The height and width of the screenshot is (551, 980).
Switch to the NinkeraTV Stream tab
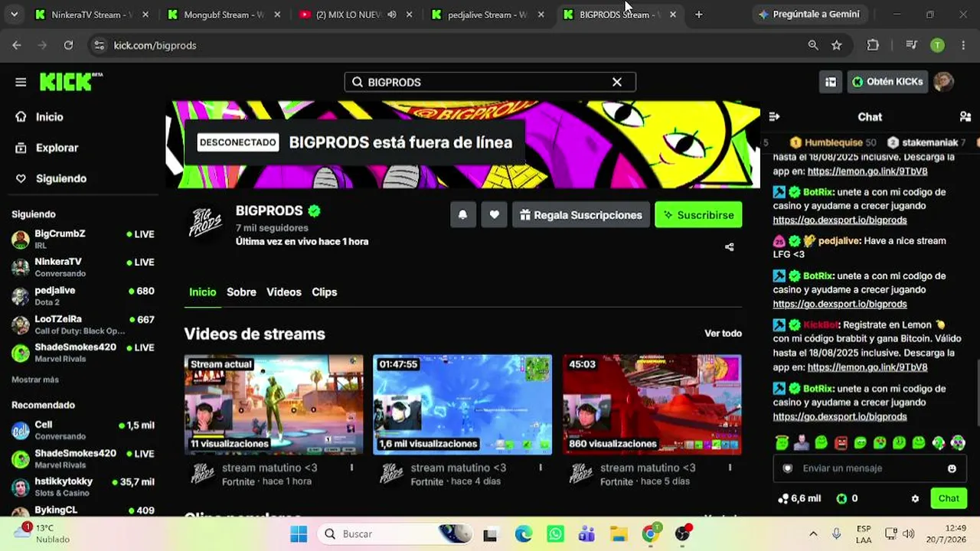coord(92,15)
